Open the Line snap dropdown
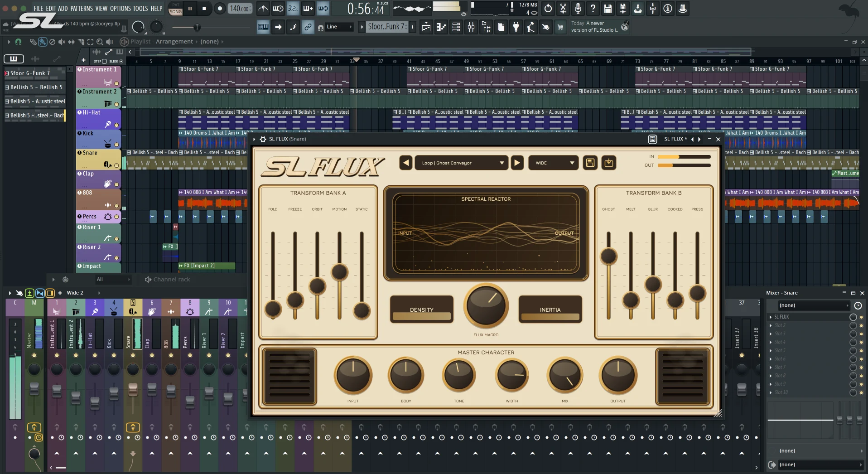The height and width of the screenshot is (474, 868). [339, 27]
